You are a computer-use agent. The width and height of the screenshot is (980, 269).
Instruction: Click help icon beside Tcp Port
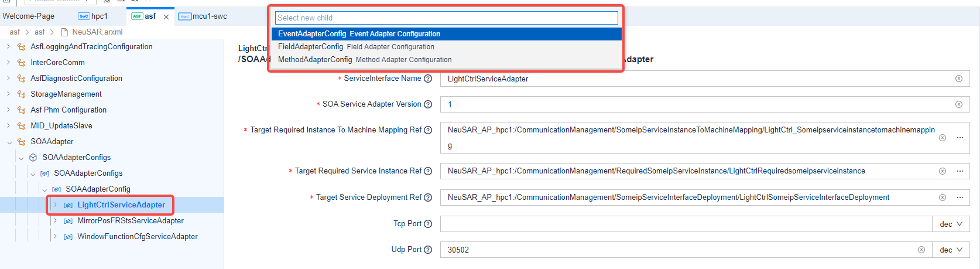[x=428, y=224]
